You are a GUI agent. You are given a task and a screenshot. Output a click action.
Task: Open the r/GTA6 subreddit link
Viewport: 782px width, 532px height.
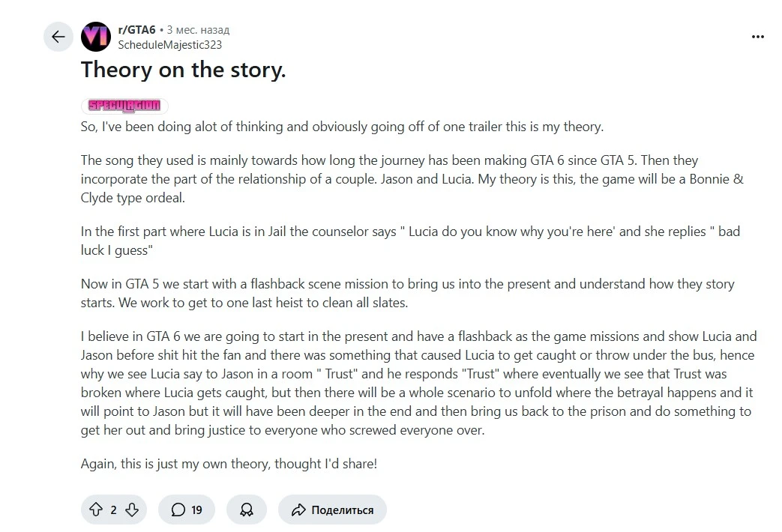136,30
